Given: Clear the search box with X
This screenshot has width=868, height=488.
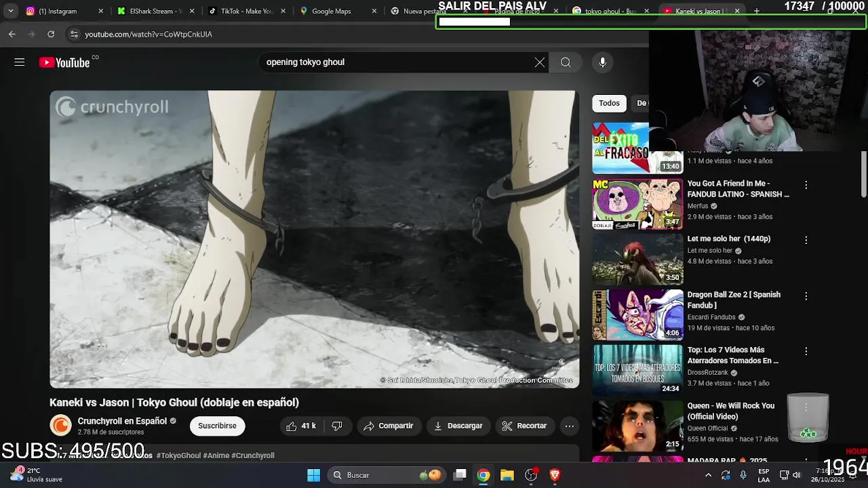Looking at the screenshot, I should click(539, 62).
